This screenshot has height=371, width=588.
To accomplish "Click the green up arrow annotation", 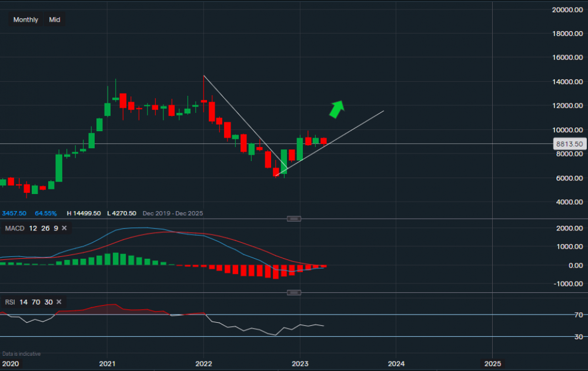I will coord(336,109).
